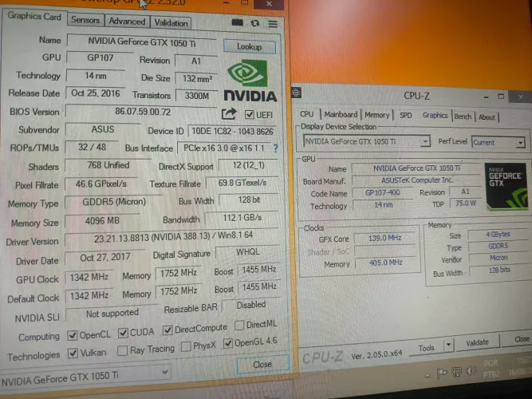The width and height of the screenshot is (532, 399).
Task: Click the CPU-Z Board Manuf. ASUSTeK value
Action: pyautogui.click(x=417, y=180)
